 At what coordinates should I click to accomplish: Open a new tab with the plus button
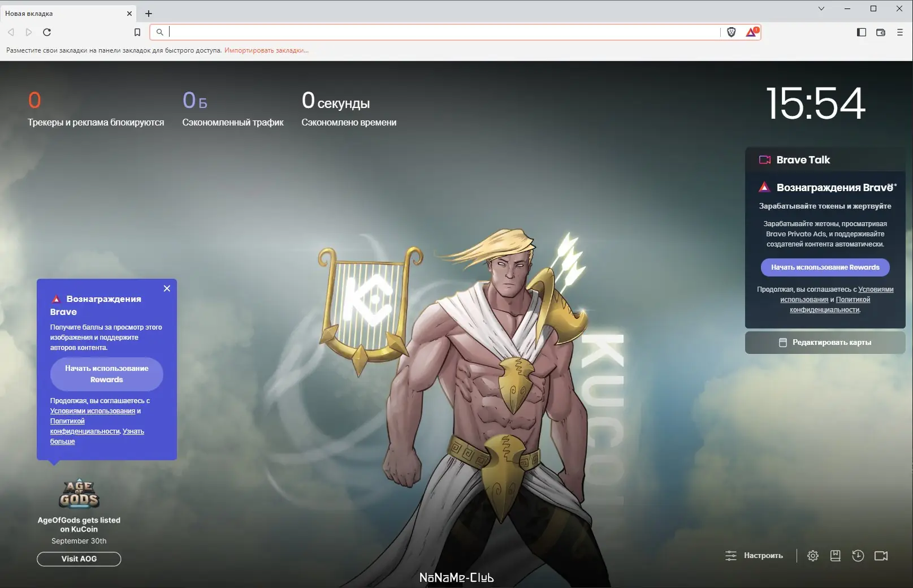149,14
